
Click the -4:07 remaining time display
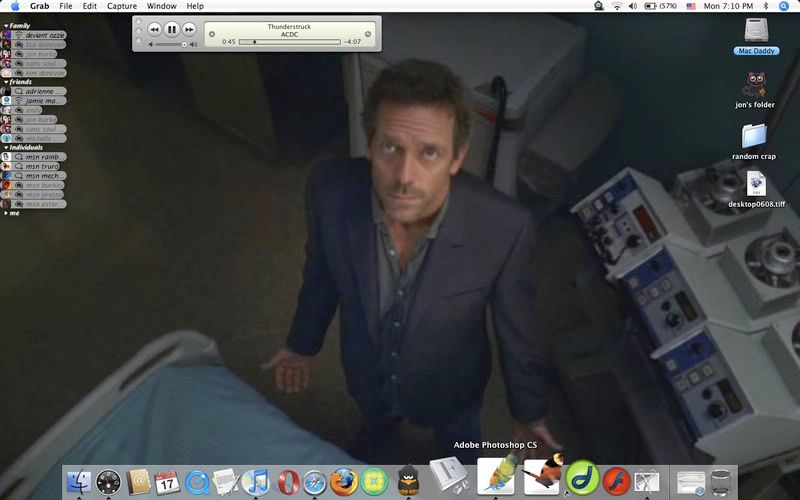(353, 42)
